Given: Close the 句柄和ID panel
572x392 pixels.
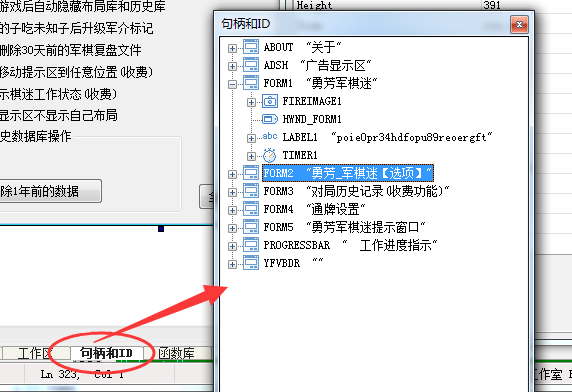Looking at the screenshot, I should tap(519, 24).
